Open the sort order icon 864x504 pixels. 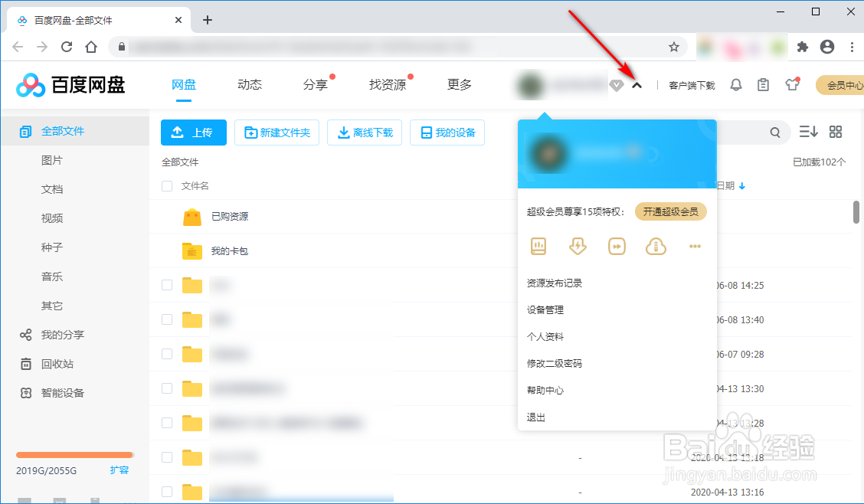[x=808, y=132]
